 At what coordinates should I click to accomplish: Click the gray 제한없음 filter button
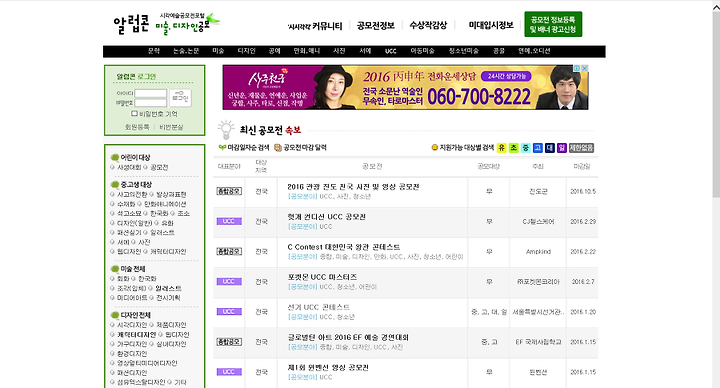581,148
